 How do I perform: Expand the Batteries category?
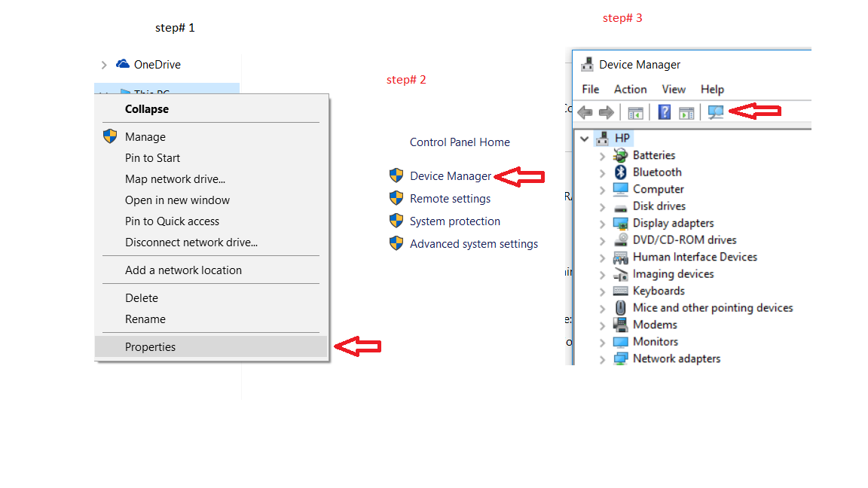[x=602, y=157]
